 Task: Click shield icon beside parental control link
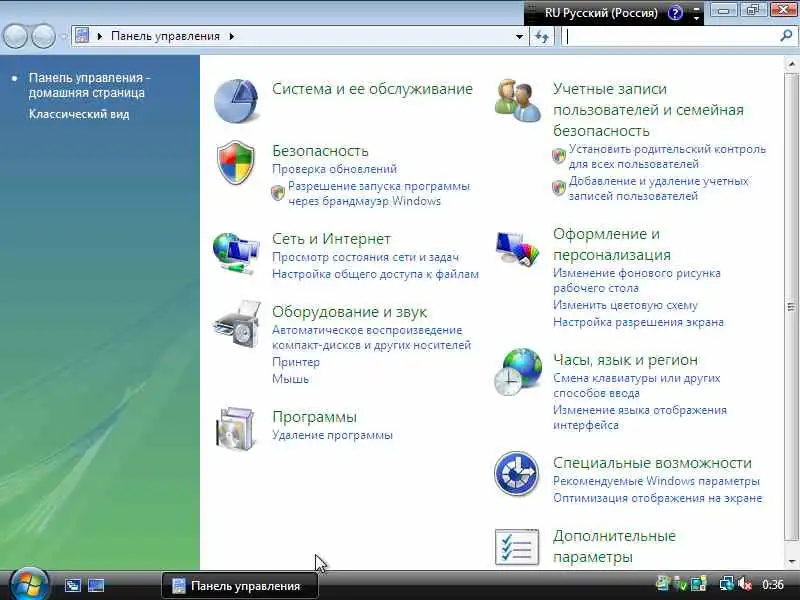point(559,156)
